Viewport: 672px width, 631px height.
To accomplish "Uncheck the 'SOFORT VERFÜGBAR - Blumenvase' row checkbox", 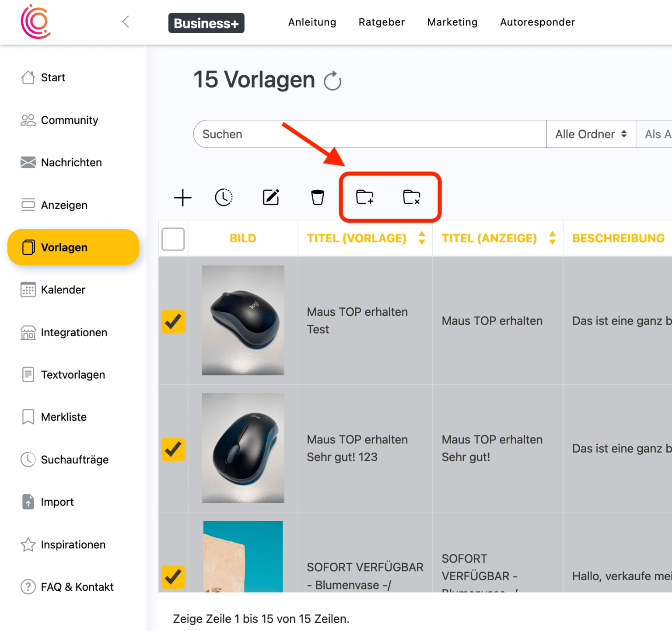I will click(173, 577).
